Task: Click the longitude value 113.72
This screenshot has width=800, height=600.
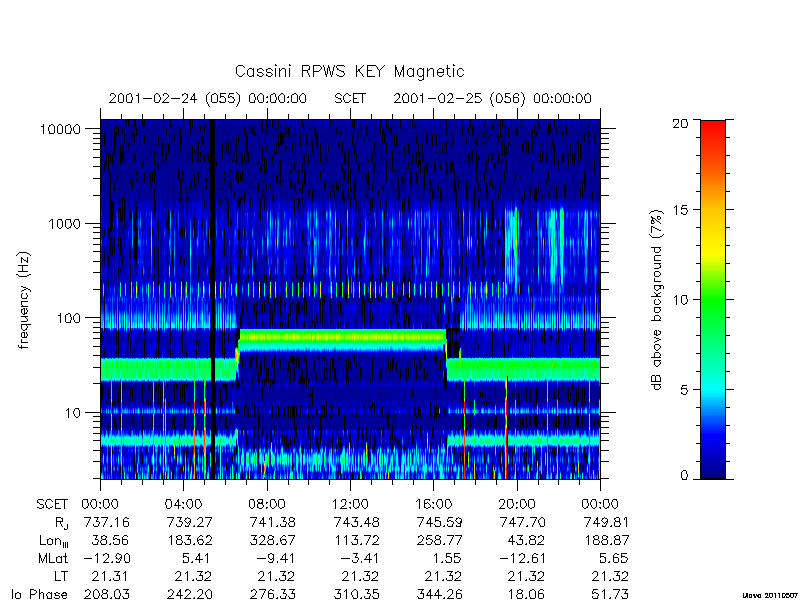Action: [x=356, y=540]
